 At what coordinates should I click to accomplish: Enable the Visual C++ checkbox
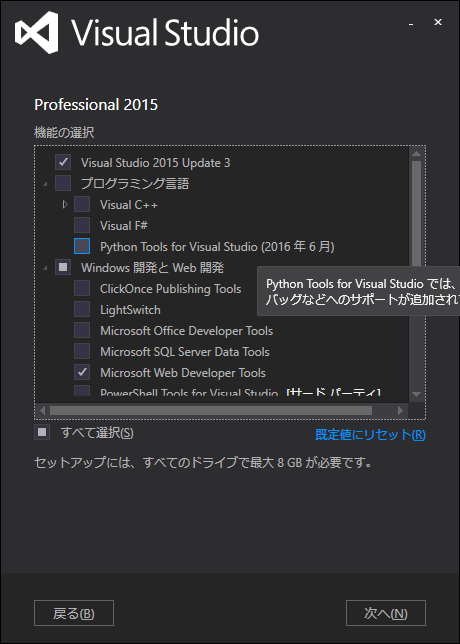[82, 204]
